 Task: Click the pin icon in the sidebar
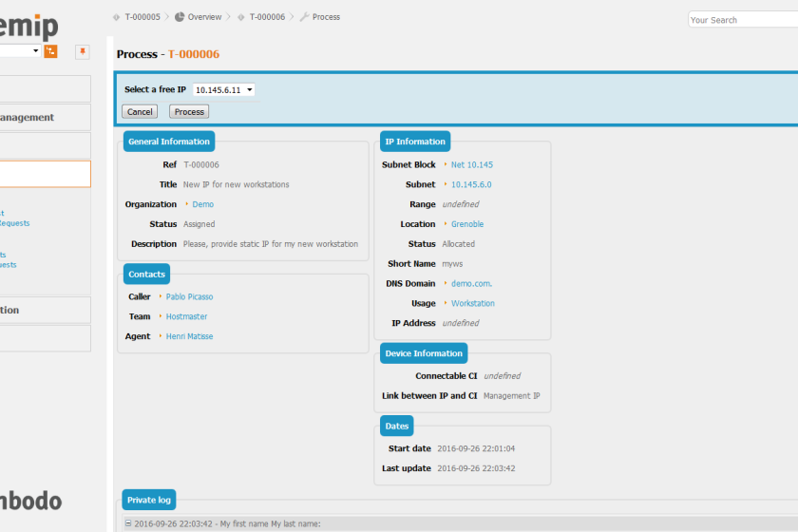tap(83, 52)
